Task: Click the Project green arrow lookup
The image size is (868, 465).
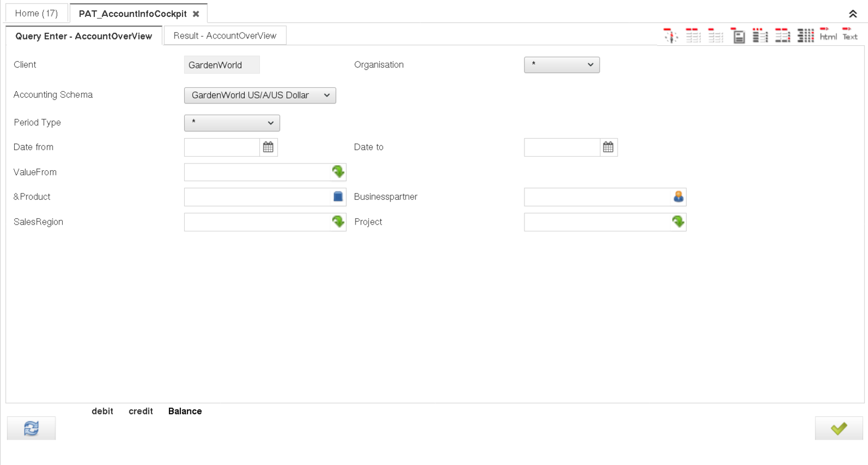Action: [678, 222]
